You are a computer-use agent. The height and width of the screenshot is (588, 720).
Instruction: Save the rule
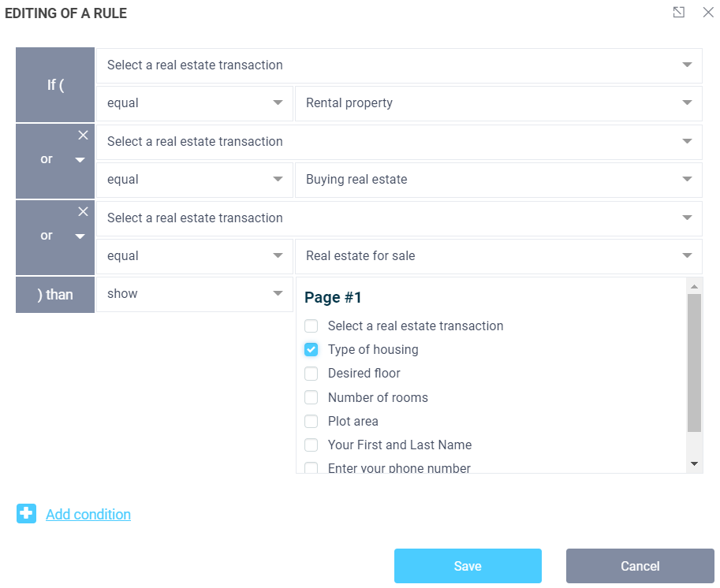(x=468, y=566)
